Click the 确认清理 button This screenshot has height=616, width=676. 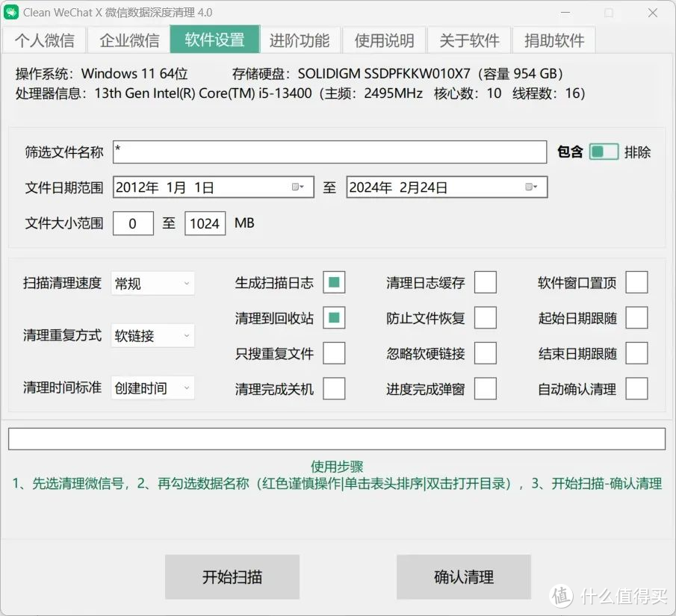(464, 576)
